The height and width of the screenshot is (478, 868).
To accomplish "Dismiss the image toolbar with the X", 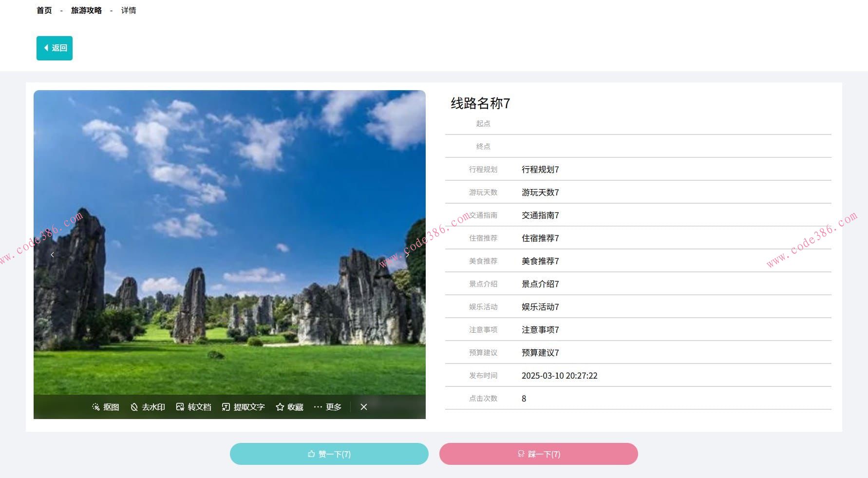I will click(x=363, y=407).
